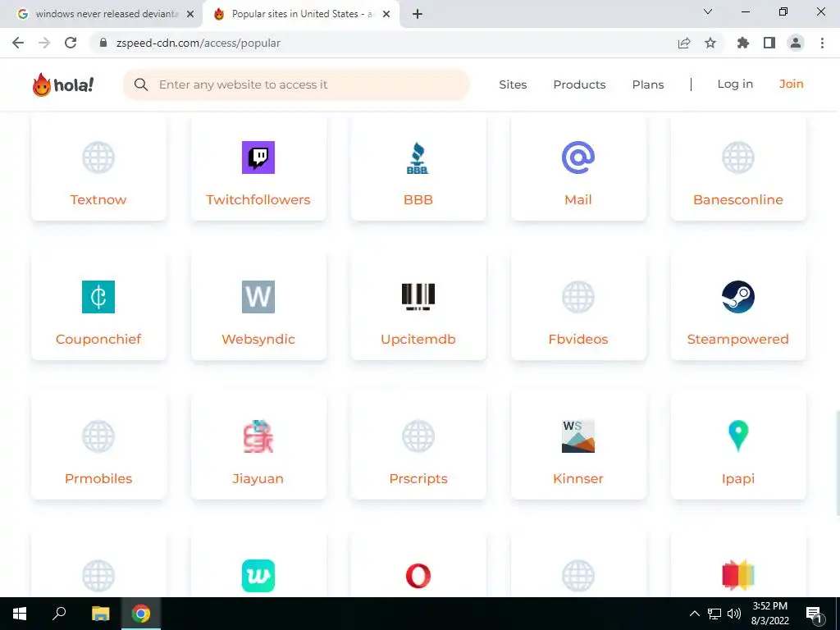Open the Textnow globe icon

tap(98, 157)
